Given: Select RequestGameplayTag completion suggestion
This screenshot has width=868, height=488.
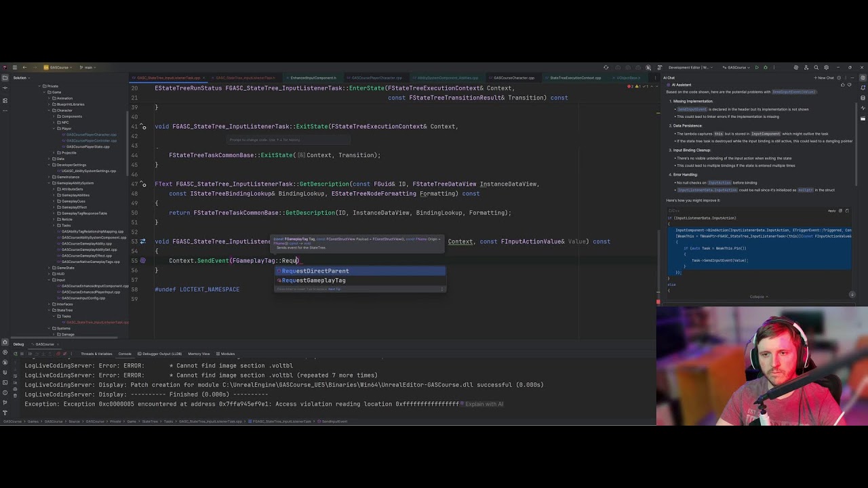Looking at the screenshot, I should tap(360, 281).
